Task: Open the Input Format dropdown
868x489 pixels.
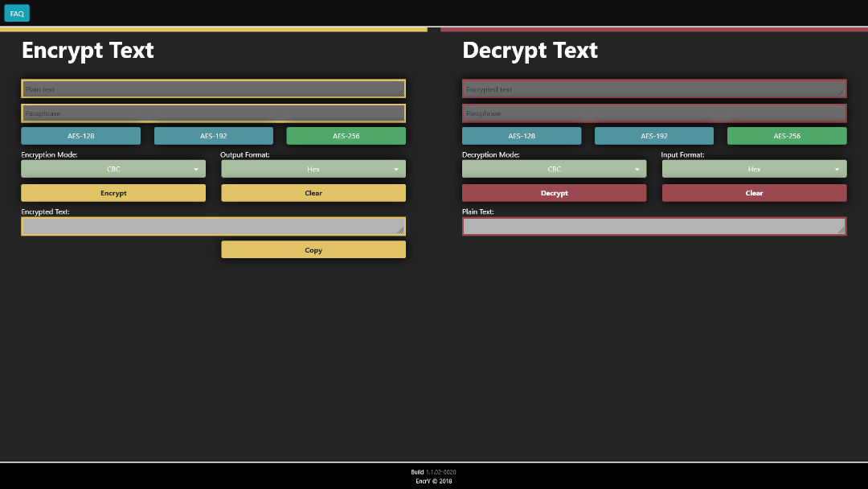Action: 754,169
